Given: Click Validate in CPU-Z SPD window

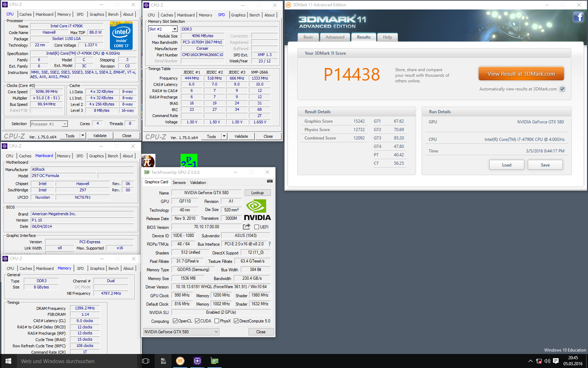Looking at the screenshot, I should coord(241,136).
